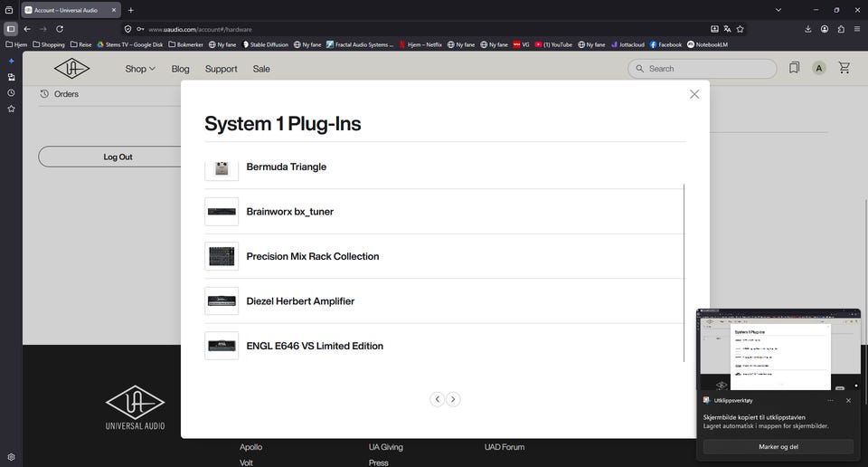Click the Diezel Herbert Amplifier thumbnail
Image resolution: width=868 pixels, height=467 pixels.
point(222,300)
